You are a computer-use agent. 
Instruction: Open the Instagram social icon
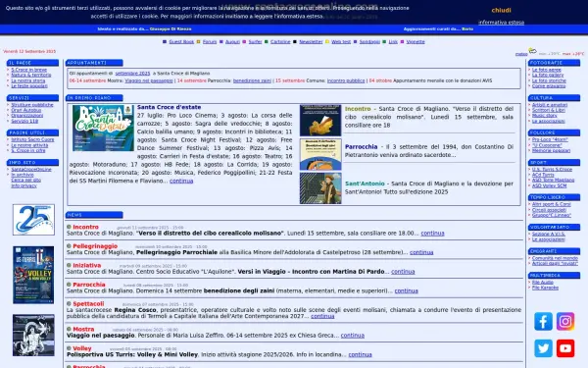click(565, 321)
